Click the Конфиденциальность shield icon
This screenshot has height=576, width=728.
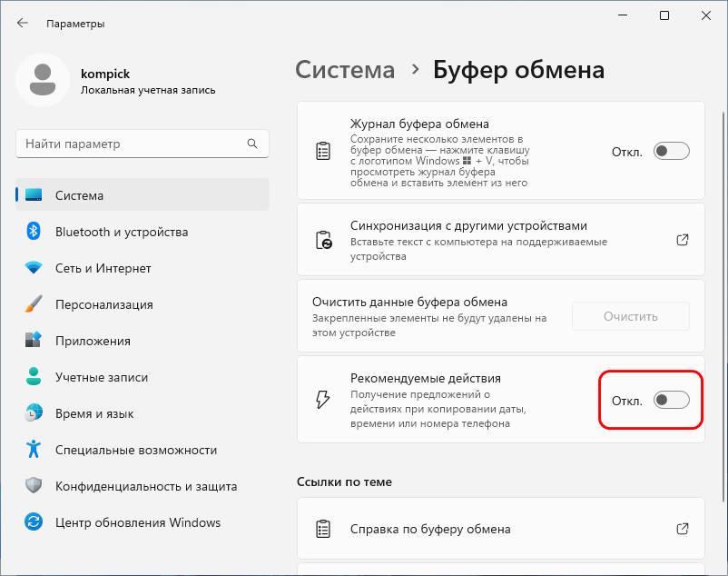(34, 485)
